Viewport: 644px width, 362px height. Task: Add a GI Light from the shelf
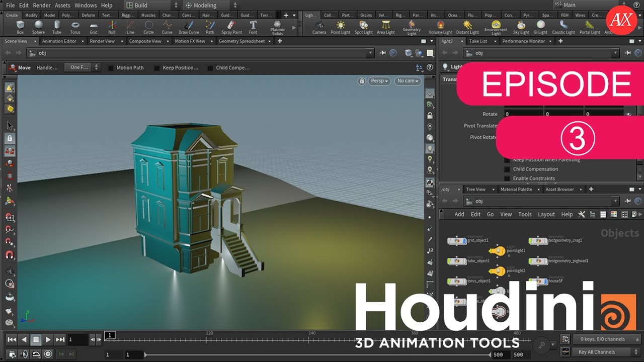point(541,27)
